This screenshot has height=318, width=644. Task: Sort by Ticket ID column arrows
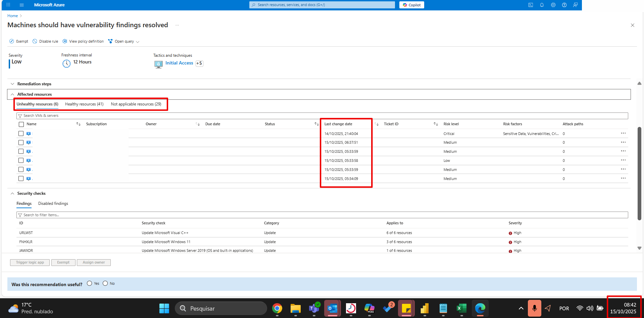point(436,124)
